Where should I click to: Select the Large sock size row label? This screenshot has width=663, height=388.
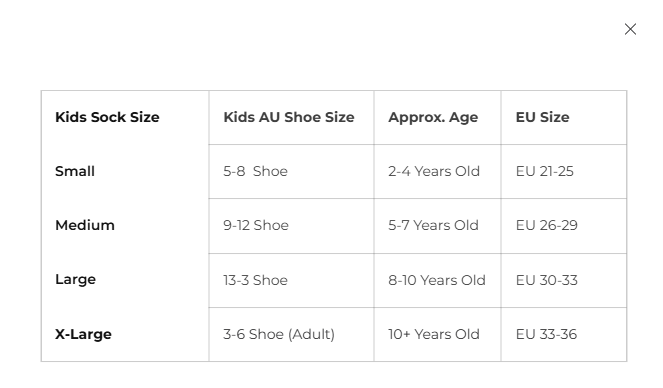point(75,280)
